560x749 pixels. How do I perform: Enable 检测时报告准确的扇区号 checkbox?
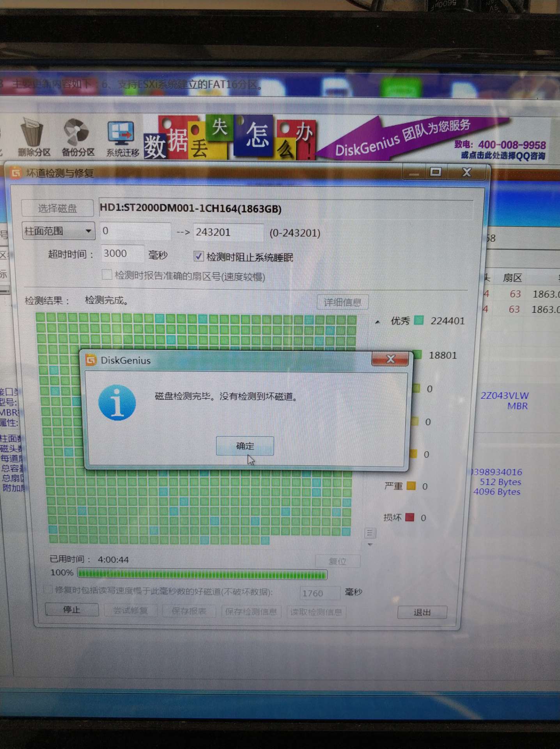click(106, 275)
